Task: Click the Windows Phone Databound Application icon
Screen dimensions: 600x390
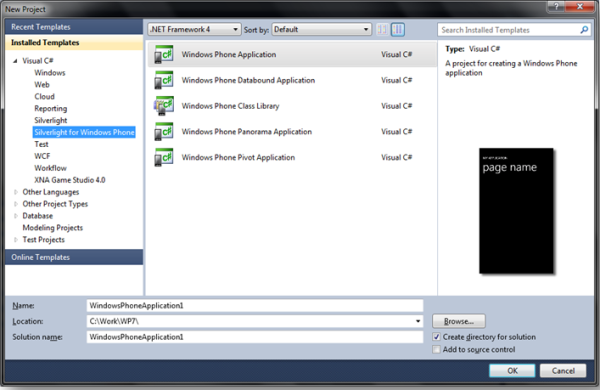Action: pos(164,80)
